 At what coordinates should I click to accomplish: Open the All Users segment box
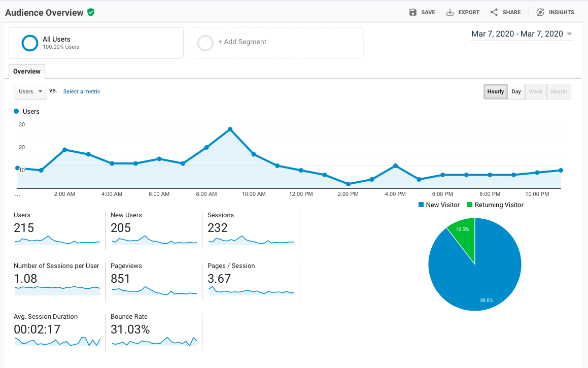pos(96,43)
